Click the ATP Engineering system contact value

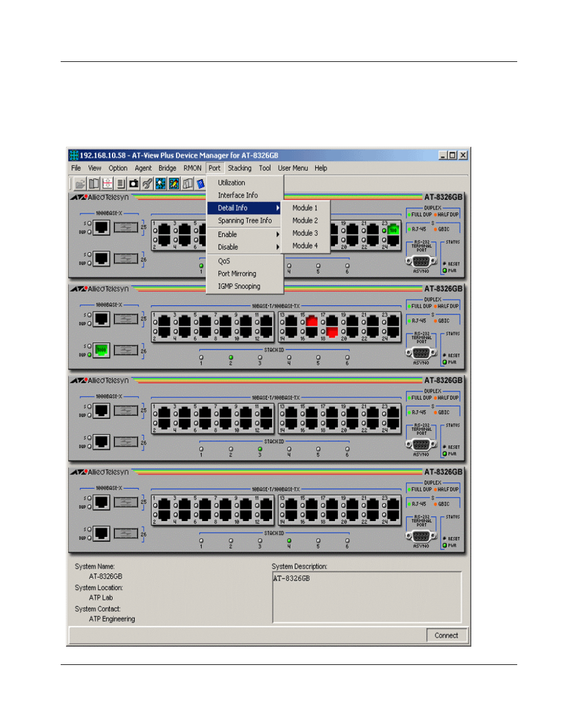point(112,619)
